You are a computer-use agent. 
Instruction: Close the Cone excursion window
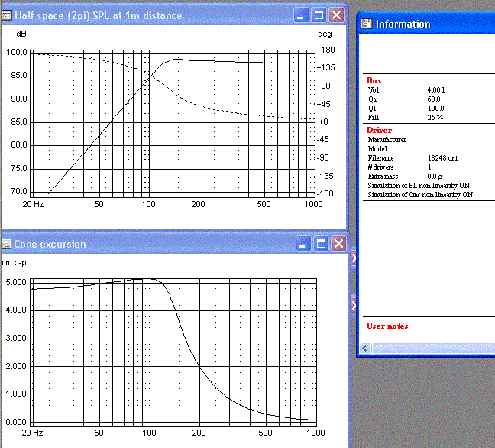coord(338,244)
